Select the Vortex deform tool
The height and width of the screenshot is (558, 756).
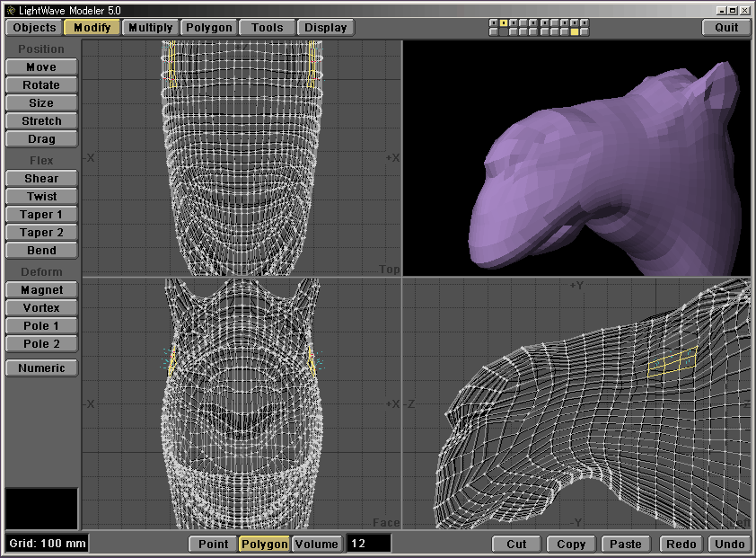click(x=41, y=308)
